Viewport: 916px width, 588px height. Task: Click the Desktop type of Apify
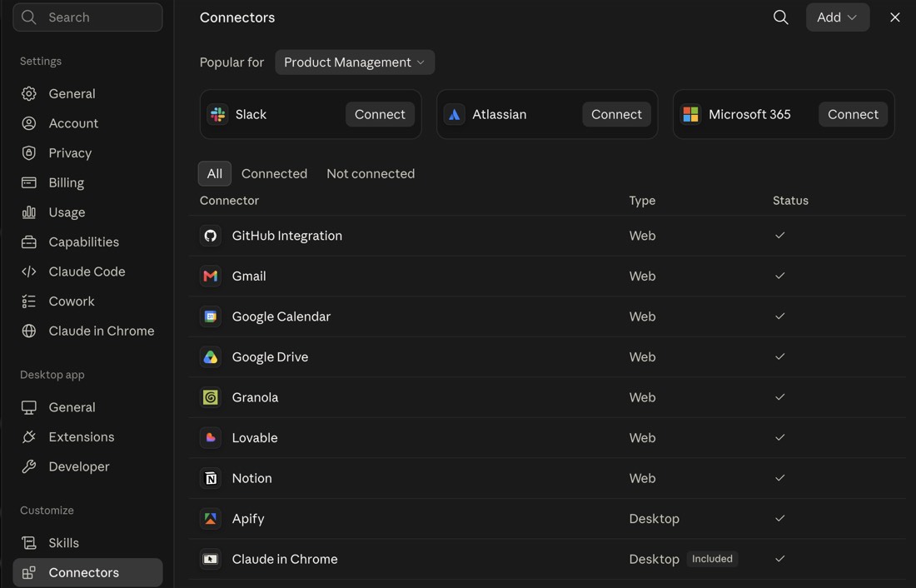pos(654,518)
